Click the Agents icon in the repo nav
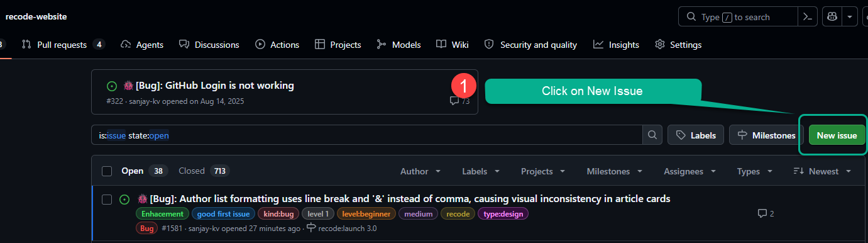Viewport: 868px width, 243px height. point(126,45)
